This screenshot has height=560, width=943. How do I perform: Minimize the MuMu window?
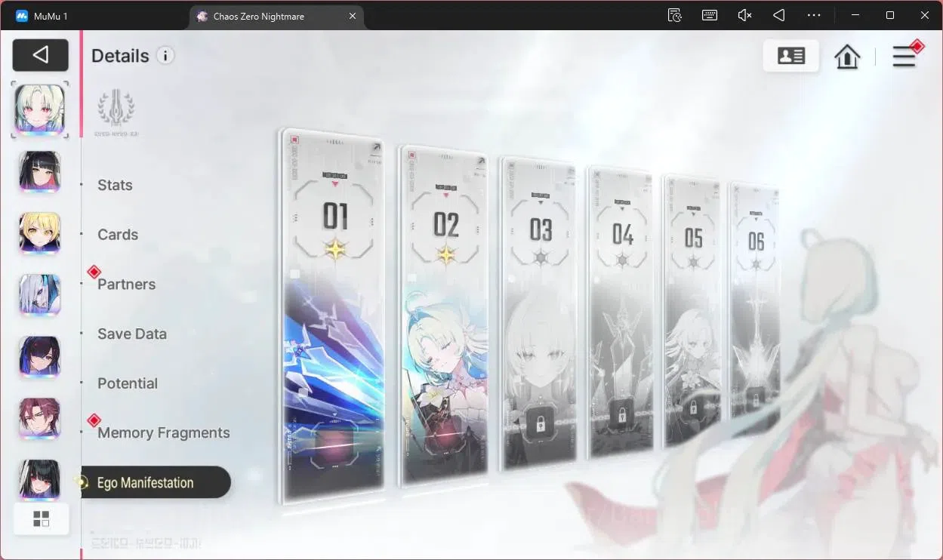tap(855, 15)
